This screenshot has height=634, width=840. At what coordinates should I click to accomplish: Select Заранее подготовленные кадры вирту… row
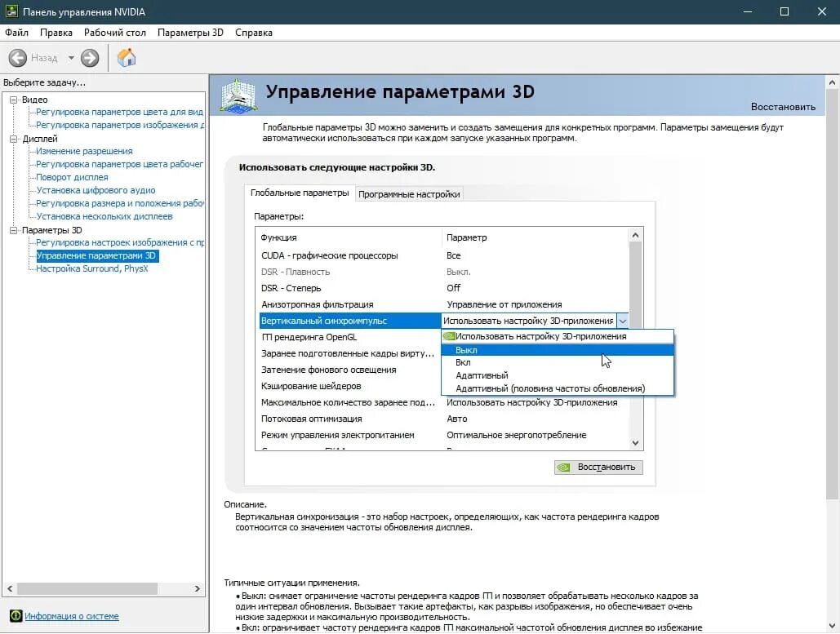pyautogui.click(x=350, y=353)
